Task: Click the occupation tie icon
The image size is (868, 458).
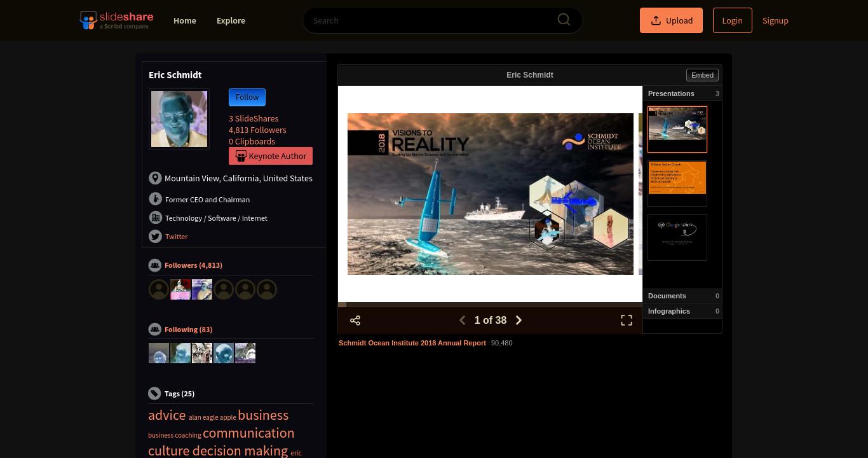Action: pos(155,199)
